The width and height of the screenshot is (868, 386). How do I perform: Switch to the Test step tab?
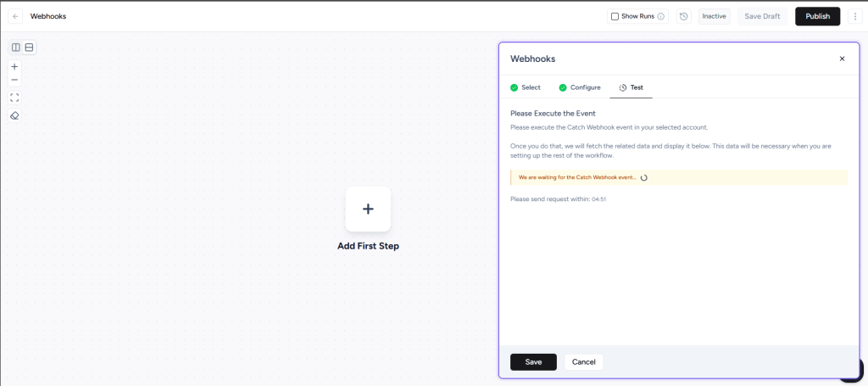pyautogui.click(x=631, y=87)
